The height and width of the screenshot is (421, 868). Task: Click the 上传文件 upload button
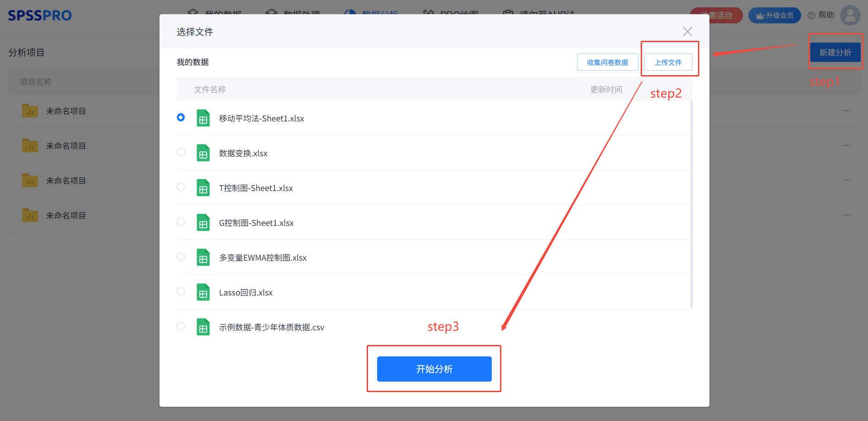point(668,62)
